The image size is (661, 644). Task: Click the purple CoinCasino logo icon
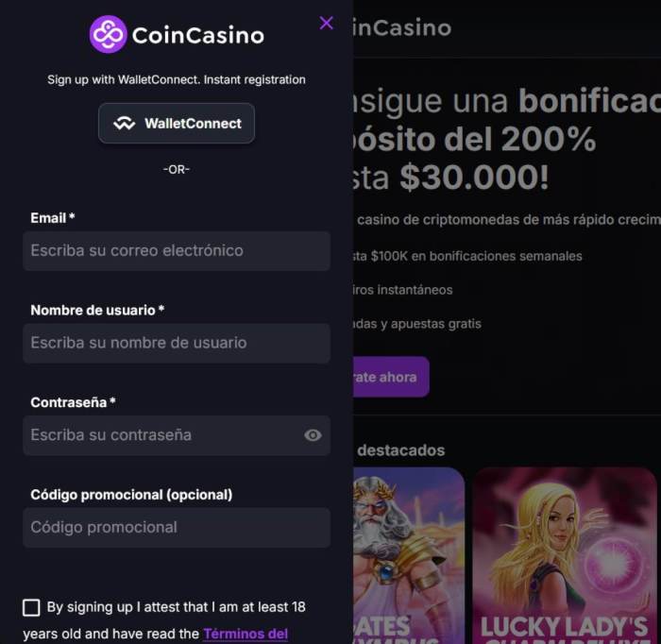108,35
